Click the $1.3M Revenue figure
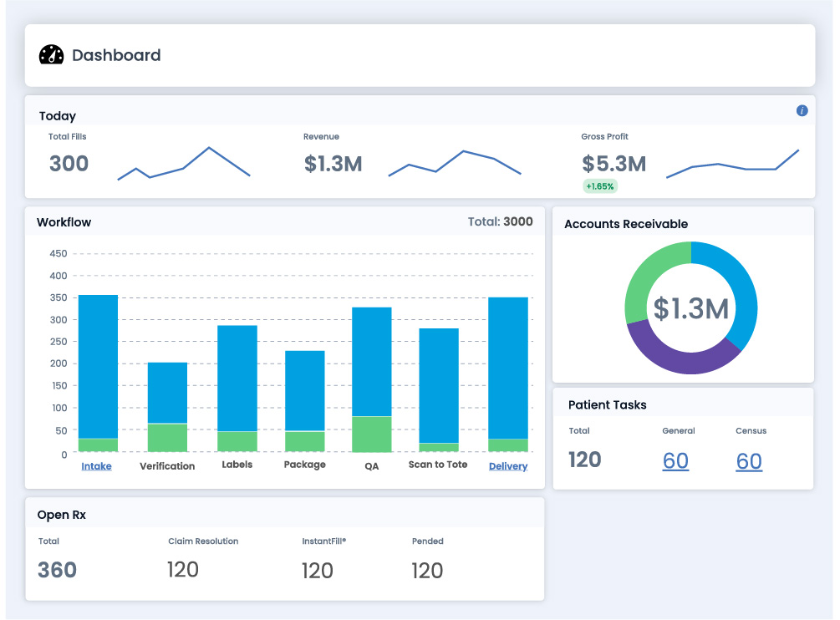 click(x=332, y=164)
